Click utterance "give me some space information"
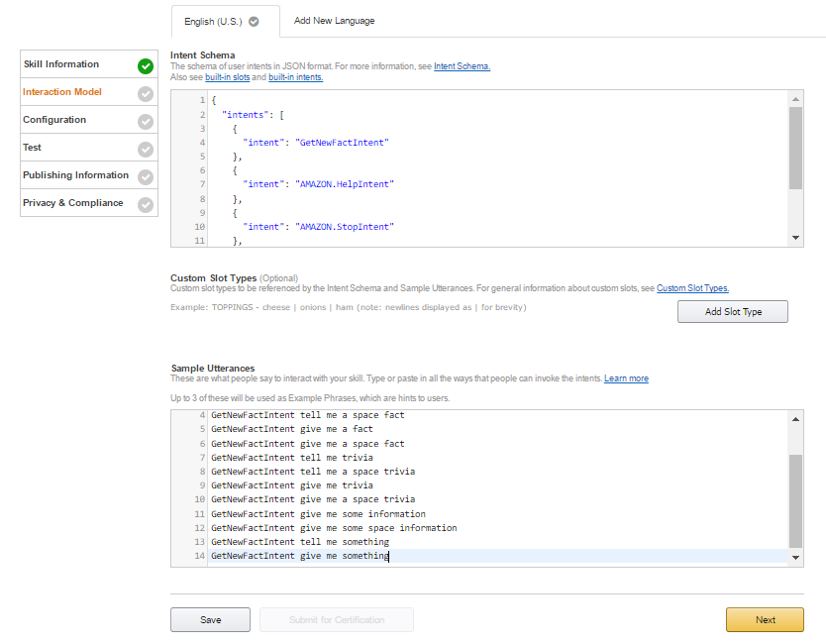Screen dimensions: 826x644 [x=378, y=528]
